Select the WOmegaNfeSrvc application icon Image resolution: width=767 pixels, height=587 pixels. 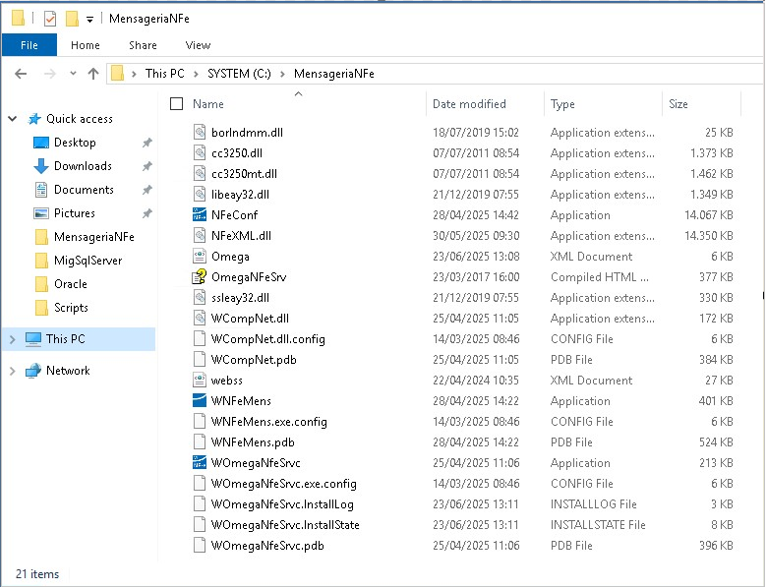(x=199, y=463)
